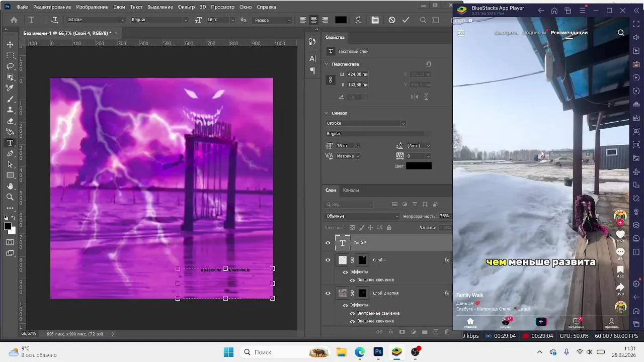Select the Object Selection tool

[x=10, y=77]
